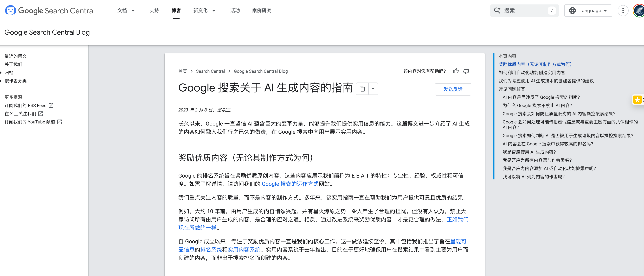Select the 博客 tab
This screenshot has width=644, height=276.
(176, 10)
